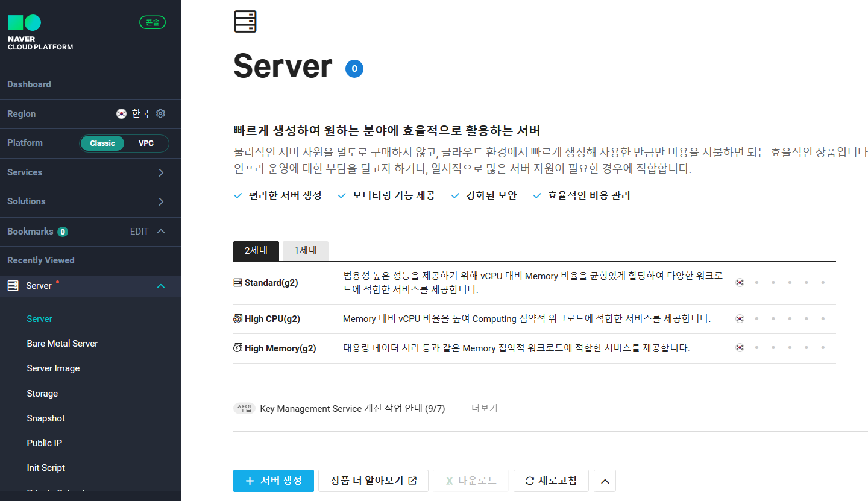The height and width of the screenshot is (501, 868).
Task: Click the 작업 notice tag
Action: (x=244, y=408)
